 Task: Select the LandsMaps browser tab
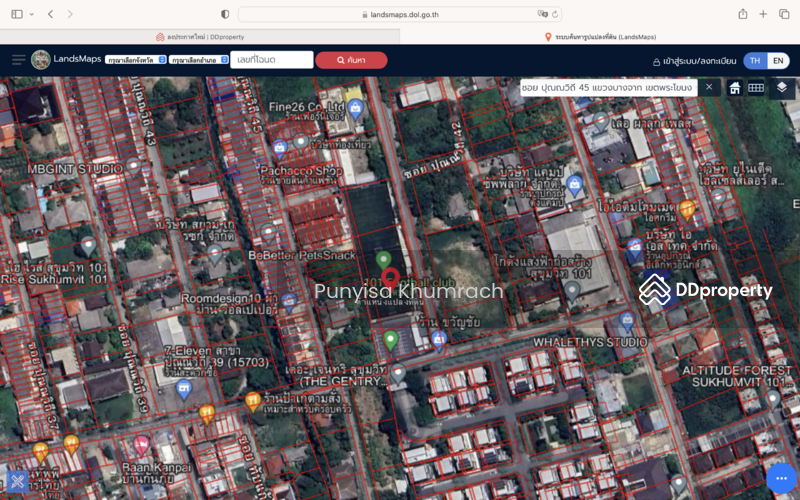(600, 37)
